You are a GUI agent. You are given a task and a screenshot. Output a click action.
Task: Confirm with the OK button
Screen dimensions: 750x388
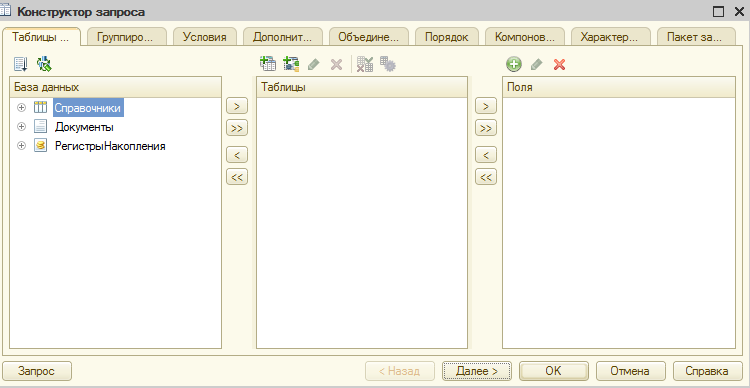554,371
